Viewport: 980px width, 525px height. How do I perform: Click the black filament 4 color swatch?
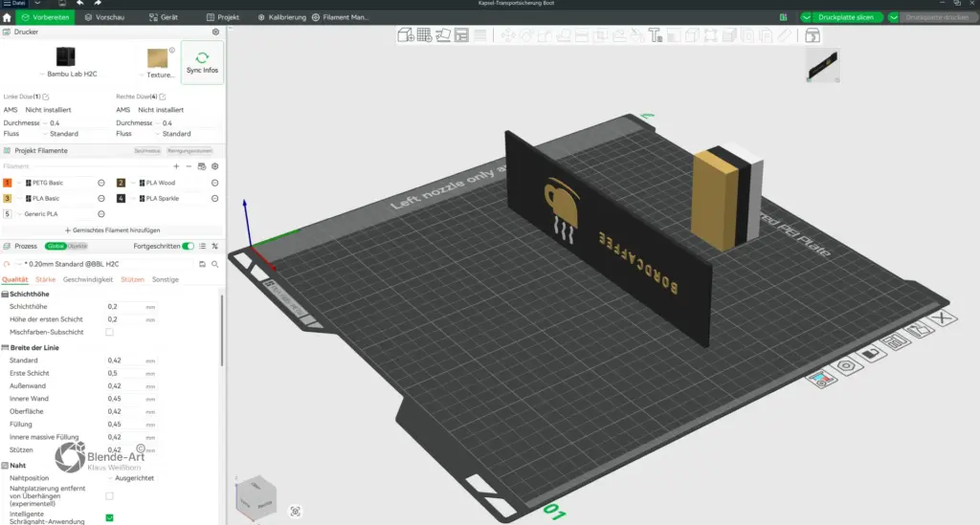121,199
